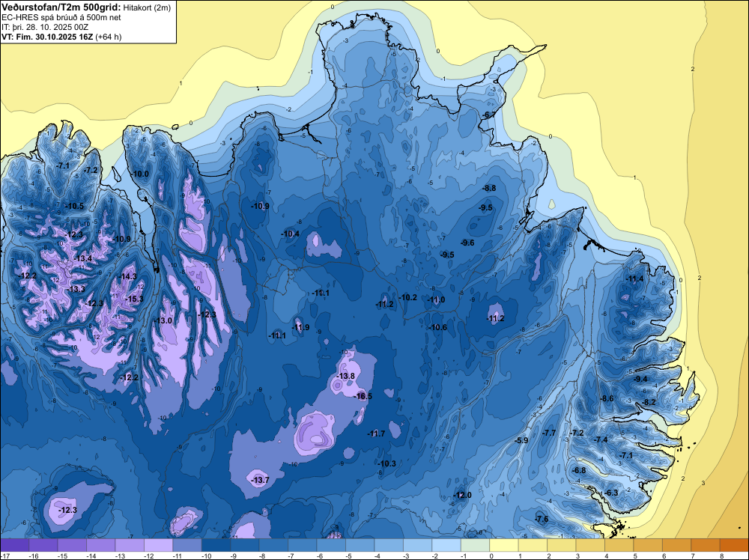Click the -6.7 temperature label
This screenshot has height=560, width=749.
pos(488,115)
